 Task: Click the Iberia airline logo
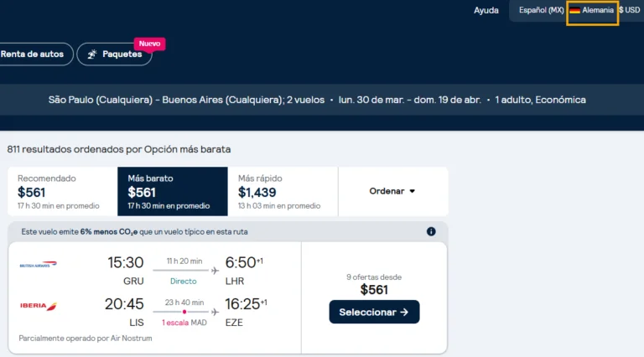[x=39, y=306]
